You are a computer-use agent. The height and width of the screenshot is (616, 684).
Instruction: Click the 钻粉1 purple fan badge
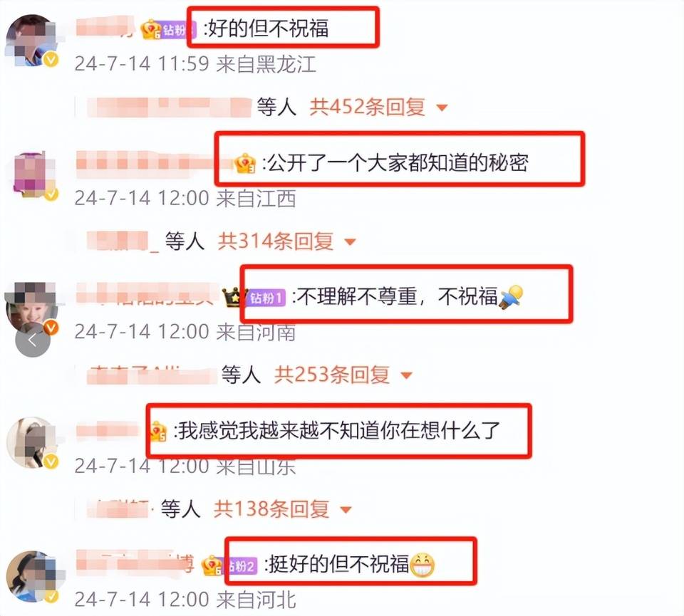pos(267,298)
